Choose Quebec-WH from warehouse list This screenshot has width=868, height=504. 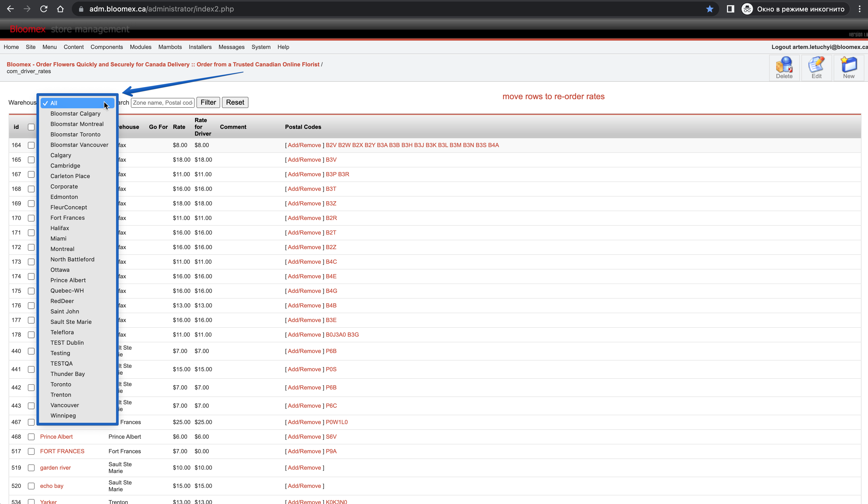[x=78, y=291]
